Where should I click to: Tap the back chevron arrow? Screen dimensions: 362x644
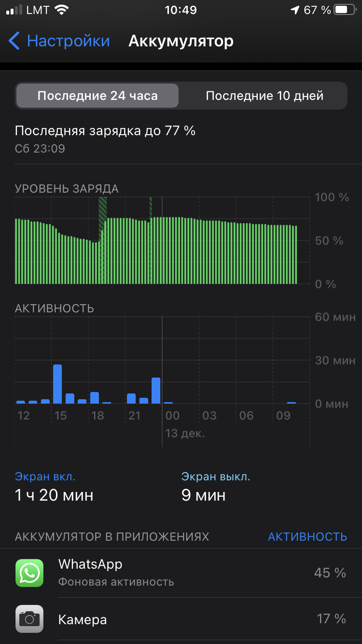tap(14, 41)
